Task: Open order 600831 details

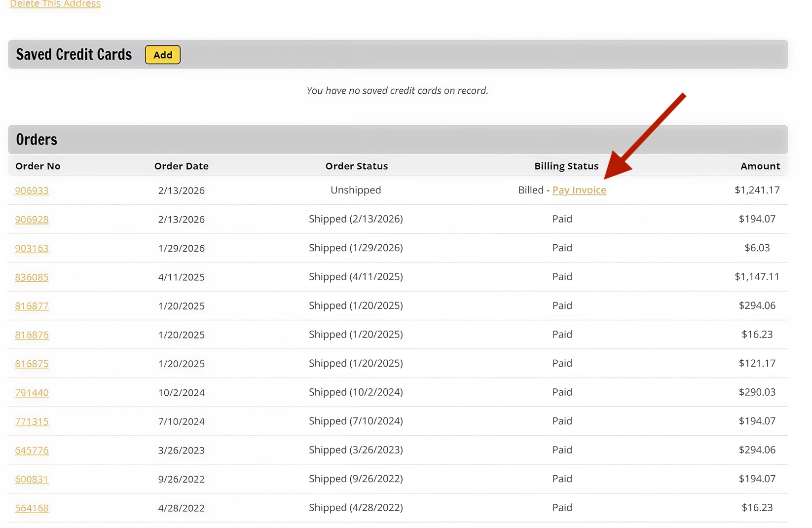Action: click(32, 479)
